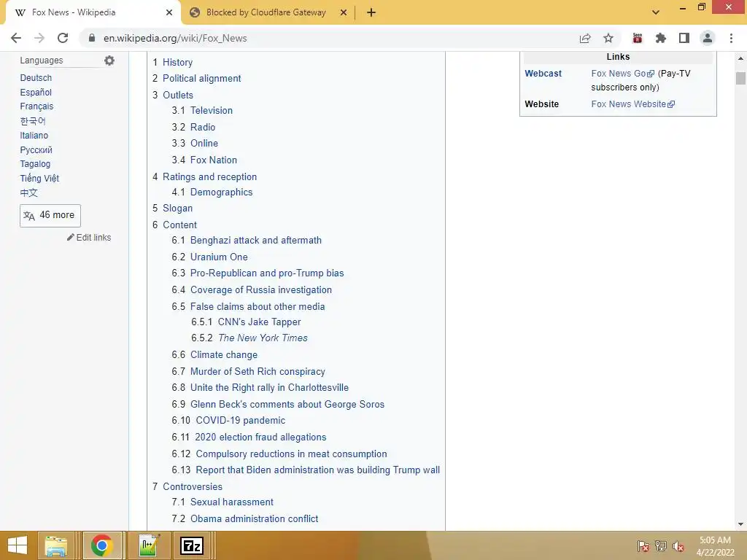The width and height of the screenshot is (747, 560).
Task: Jump to CNN's Jake Tapper subsection
Action: point(259,322)
